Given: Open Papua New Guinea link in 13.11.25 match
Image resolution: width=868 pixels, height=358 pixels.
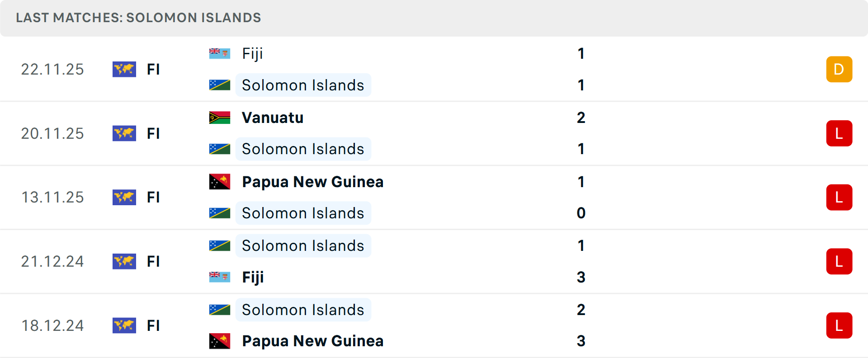Looking at the screenshot, I should (313, 182).
